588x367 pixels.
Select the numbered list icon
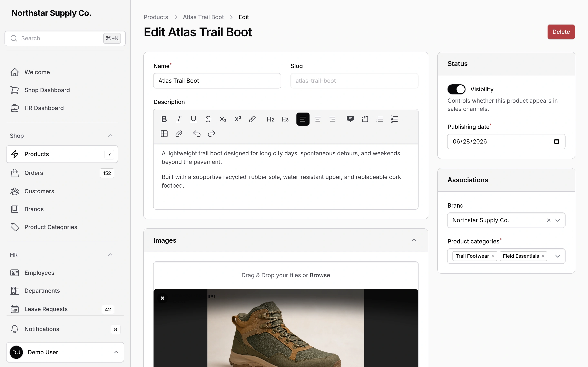point(394,119)
